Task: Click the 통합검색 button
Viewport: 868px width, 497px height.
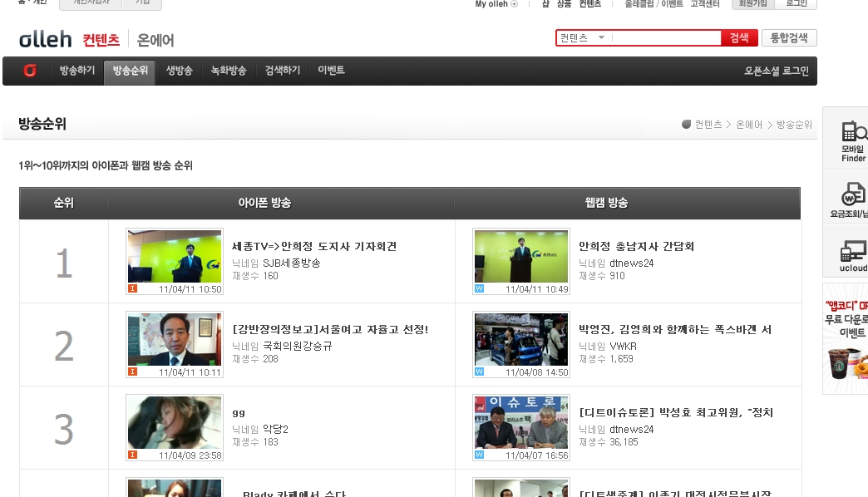Action: point(788,38)
